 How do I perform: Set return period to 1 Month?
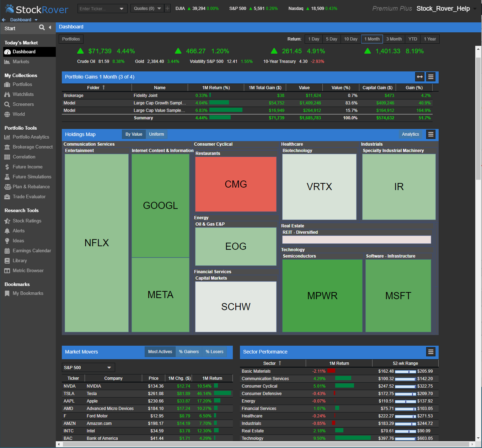click(372, 39)
